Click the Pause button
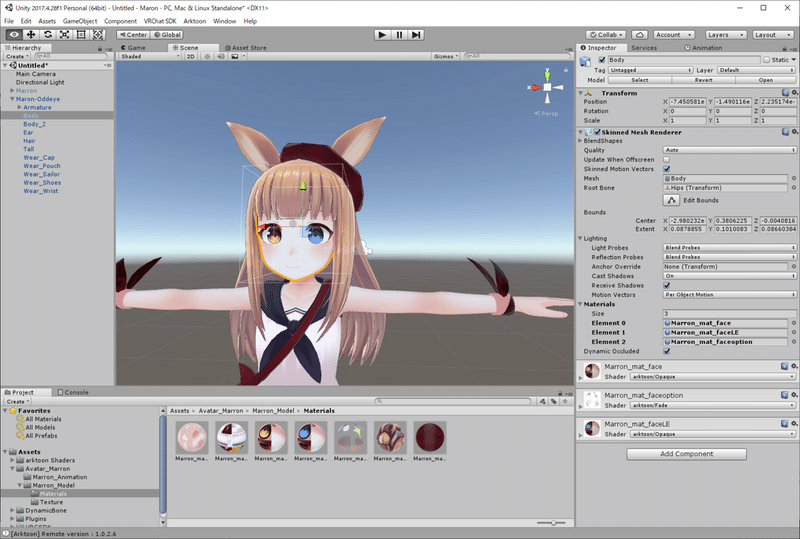 pos(399,35)
